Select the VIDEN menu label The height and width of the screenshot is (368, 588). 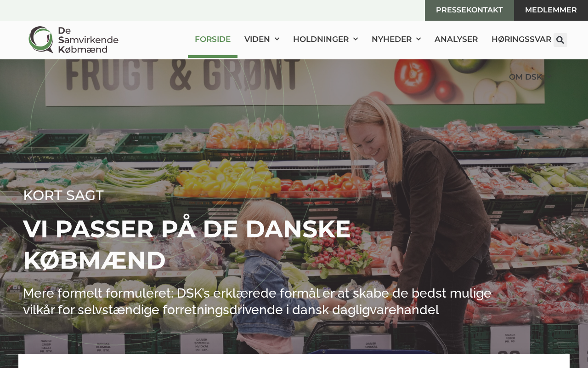[x=257, y=39]
